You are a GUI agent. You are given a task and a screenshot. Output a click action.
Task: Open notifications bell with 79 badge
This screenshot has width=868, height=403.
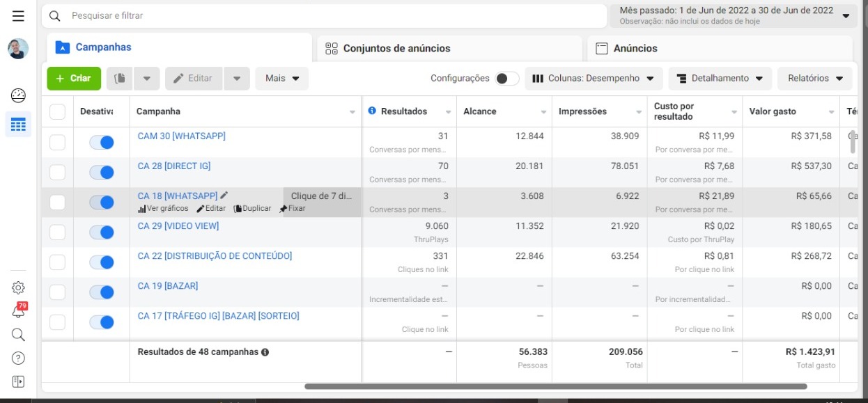[18, 312]
